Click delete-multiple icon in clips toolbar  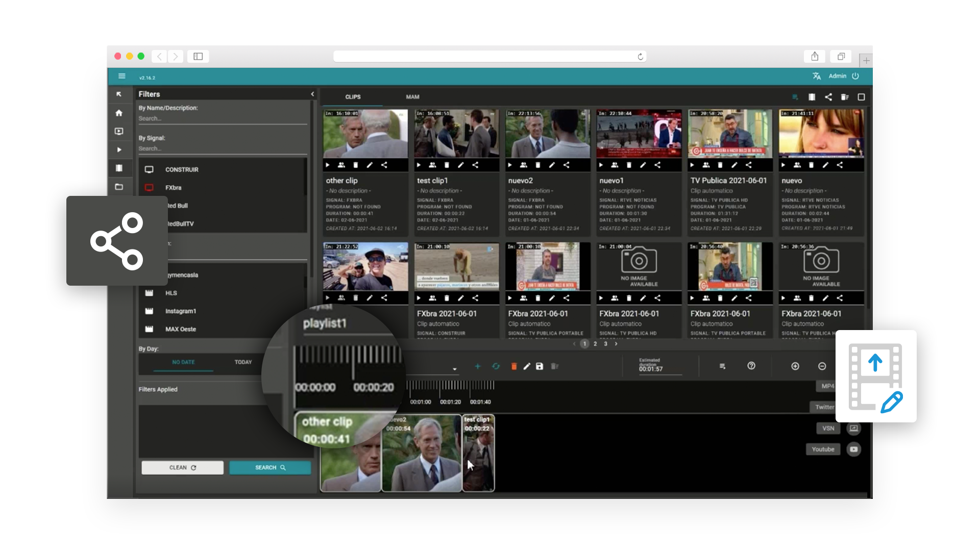[845, 97]
